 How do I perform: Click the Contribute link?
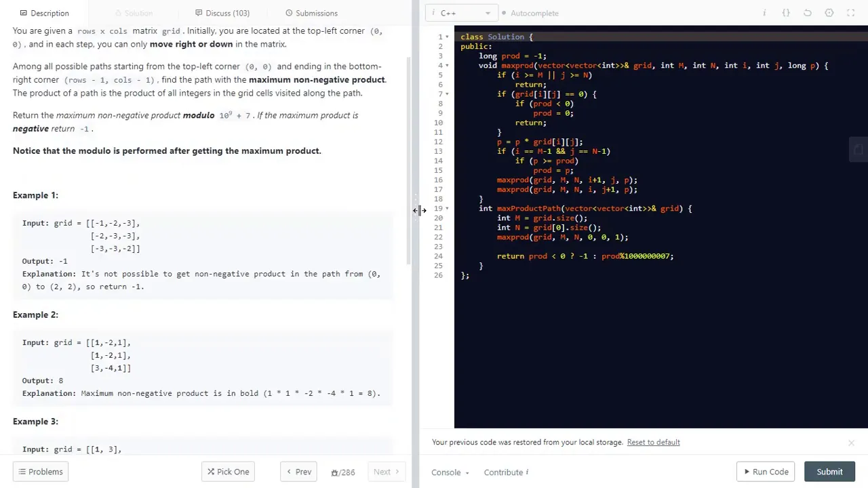point(503,472)
